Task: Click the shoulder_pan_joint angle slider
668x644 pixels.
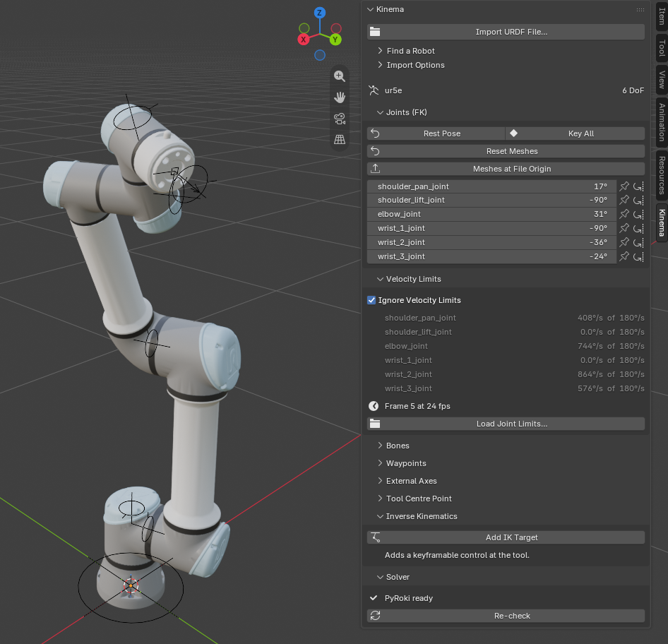Action: point(491,186)
